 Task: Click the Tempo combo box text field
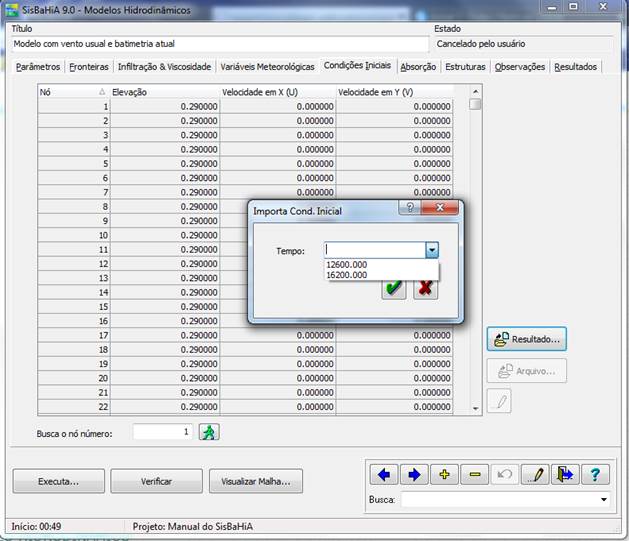click(375, 250)
